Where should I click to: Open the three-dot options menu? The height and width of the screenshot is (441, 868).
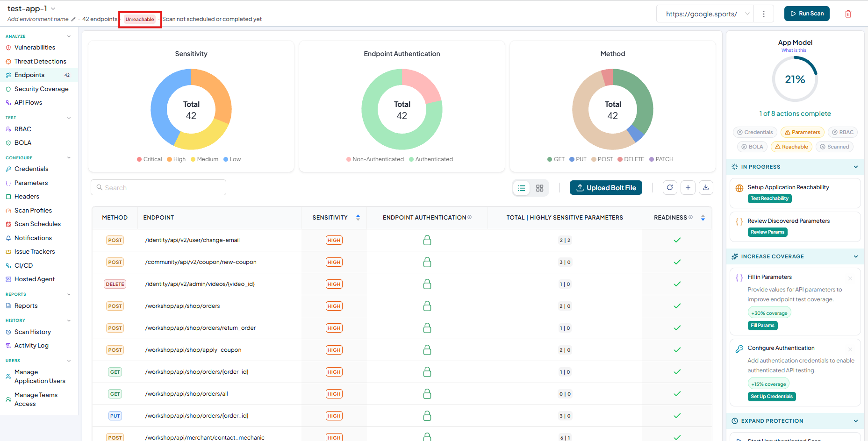coord(764,14)
